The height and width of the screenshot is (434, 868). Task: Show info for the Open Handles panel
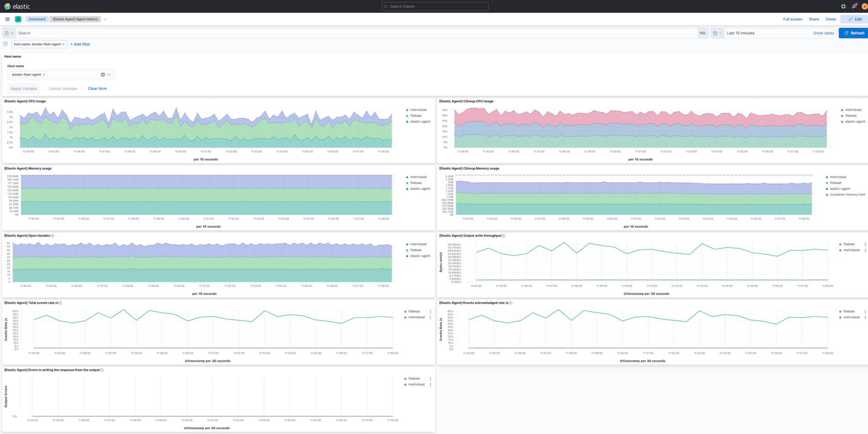[53, 236]
